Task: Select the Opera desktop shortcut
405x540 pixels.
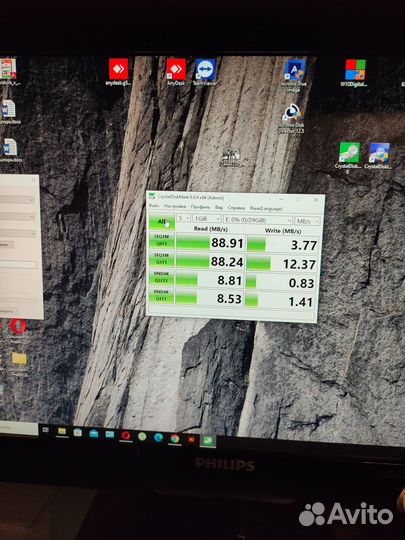Action: pyautogui.click(x=18, y=327)
